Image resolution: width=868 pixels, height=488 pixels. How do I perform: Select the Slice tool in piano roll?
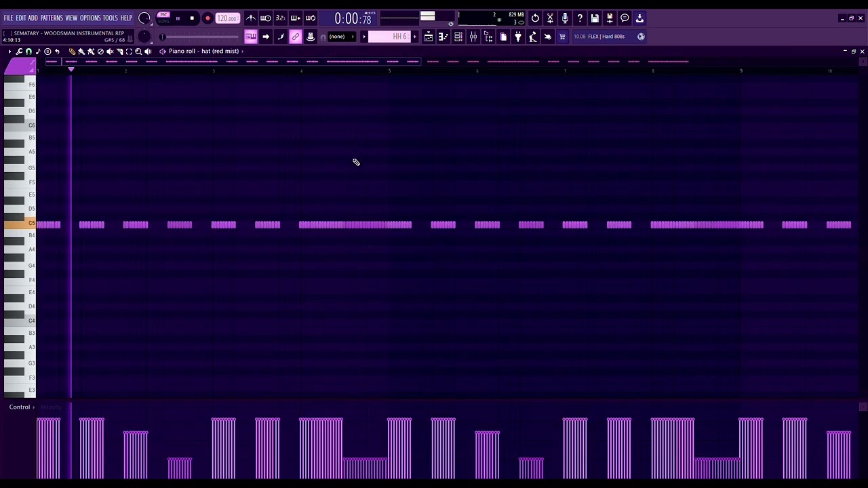point(120,52)
